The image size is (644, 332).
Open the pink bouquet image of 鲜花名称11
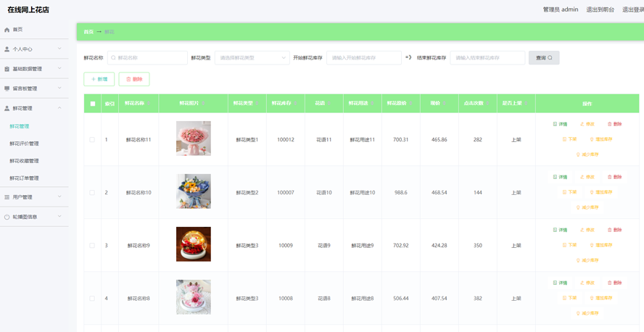coord(194,138)
